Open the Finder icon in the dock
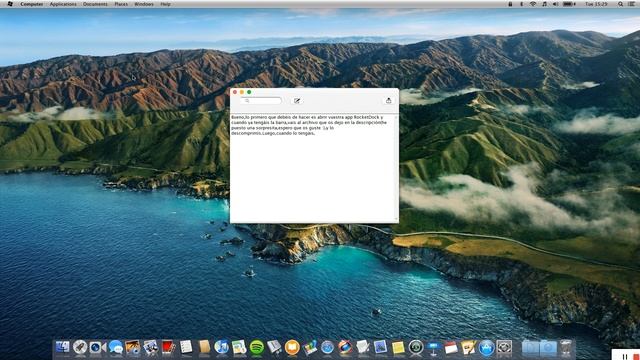This screenshot has width=640, height=360. (62, 347)
